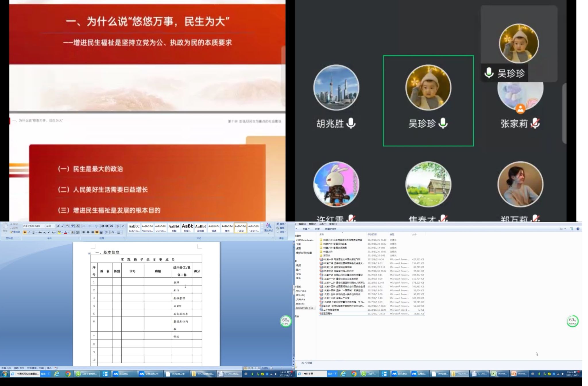Expand the Explorer view options dropdown
Viewport: 588px width, 386px height.
pyautogui.click(x=565, y=229)
